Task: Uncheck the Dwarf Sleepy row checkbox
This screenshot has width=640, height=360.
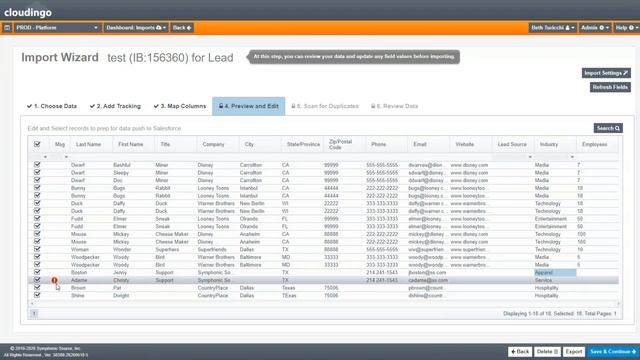Action: point(37,173)
